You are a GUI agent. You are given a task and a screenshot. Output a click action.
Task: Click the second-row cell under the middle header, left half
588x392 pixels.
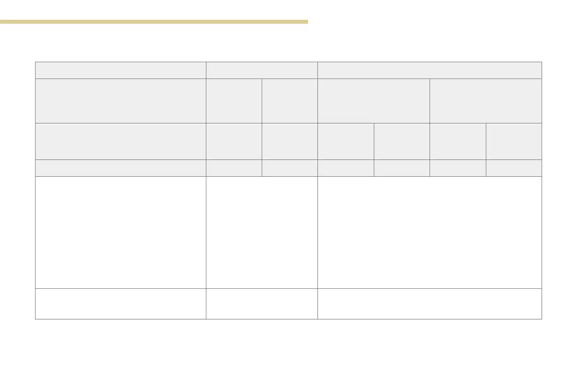click(234, 101)
